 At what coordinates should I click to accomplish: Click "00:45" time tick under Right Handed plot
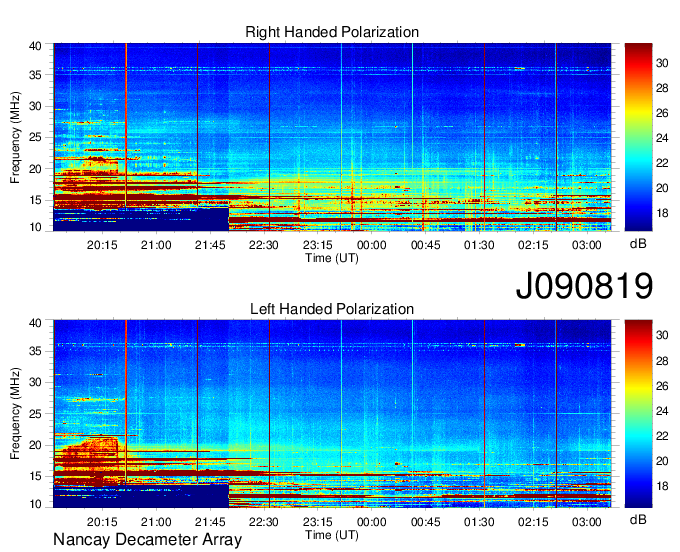point(425,245)
